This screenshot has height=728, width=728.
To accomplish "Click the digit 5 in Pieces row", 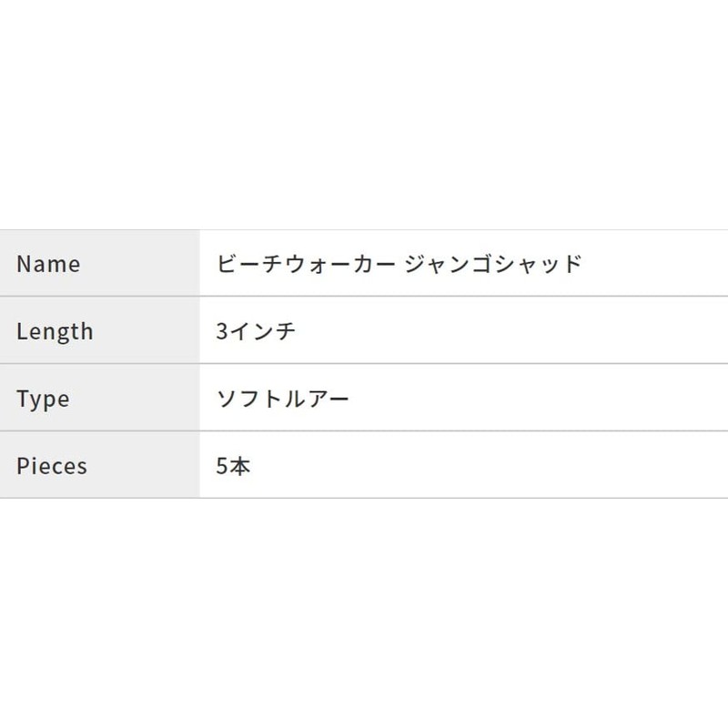I will pyautogui.click(x=222, y=466).
